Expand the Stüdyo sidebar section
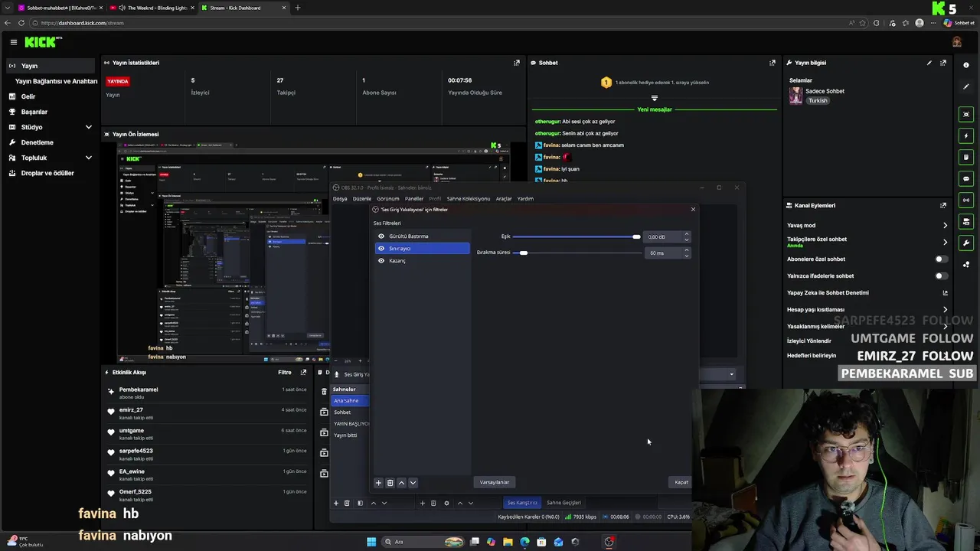Screen dimensions: 980x551 [88, 127]
